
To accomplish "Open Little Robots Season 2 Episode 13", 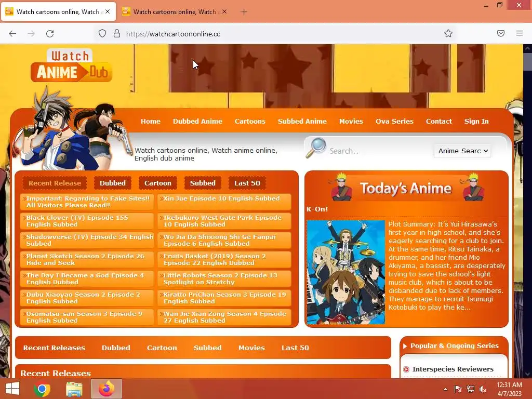I will tap(224, 278).
